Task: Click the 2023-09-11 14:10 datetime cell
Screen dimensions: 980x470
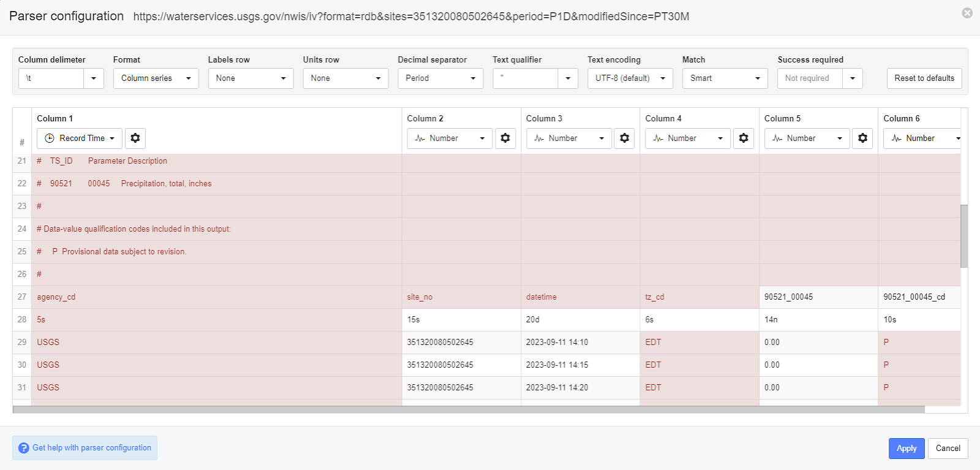Action: pos(581,343)
